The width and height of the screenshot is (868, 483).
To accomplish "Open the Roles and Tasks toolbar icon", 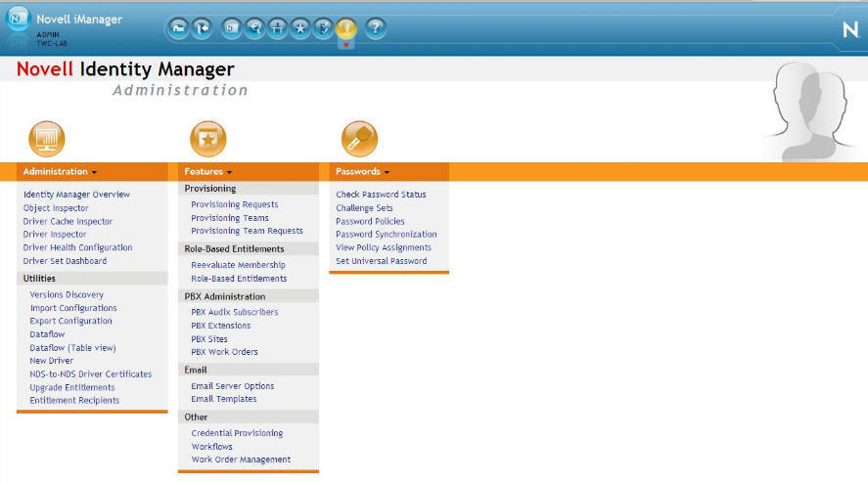I will click(x=231, y=27).
